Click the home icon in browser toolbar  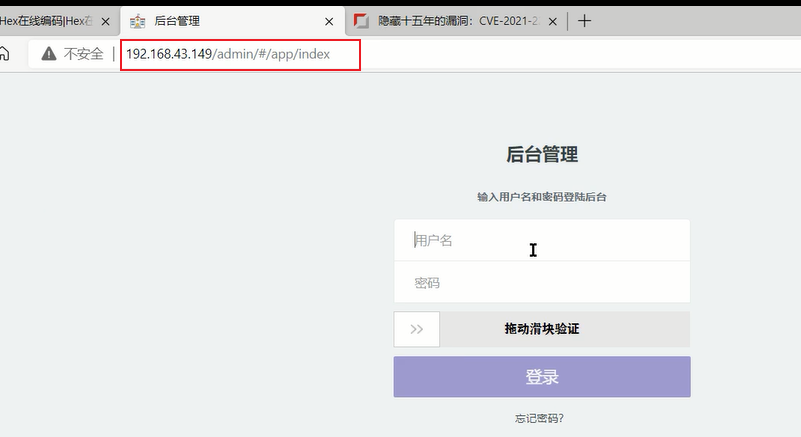pyautogui.click(x=4, y=53)
